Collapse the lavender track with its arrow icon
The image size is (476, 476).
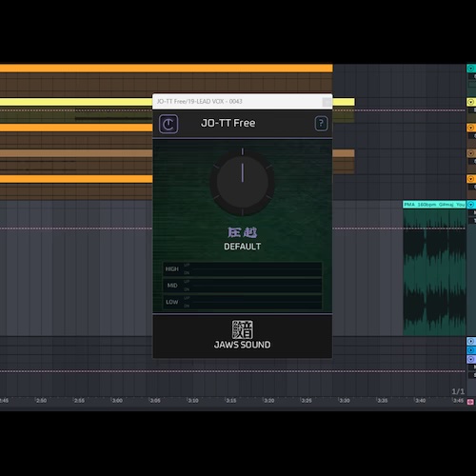point(471,359)
